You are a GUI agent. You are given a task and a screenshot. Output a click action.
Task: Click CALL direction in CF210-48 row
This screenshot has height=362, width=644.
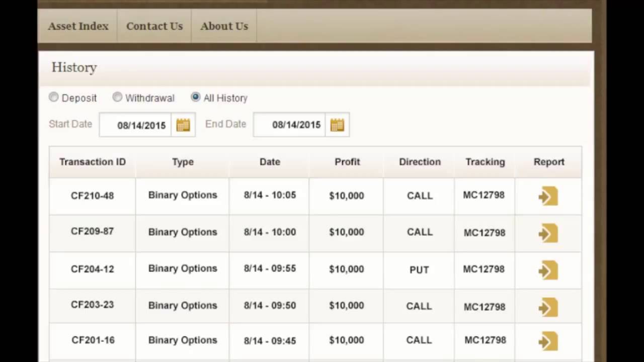(x=420, y=196)
